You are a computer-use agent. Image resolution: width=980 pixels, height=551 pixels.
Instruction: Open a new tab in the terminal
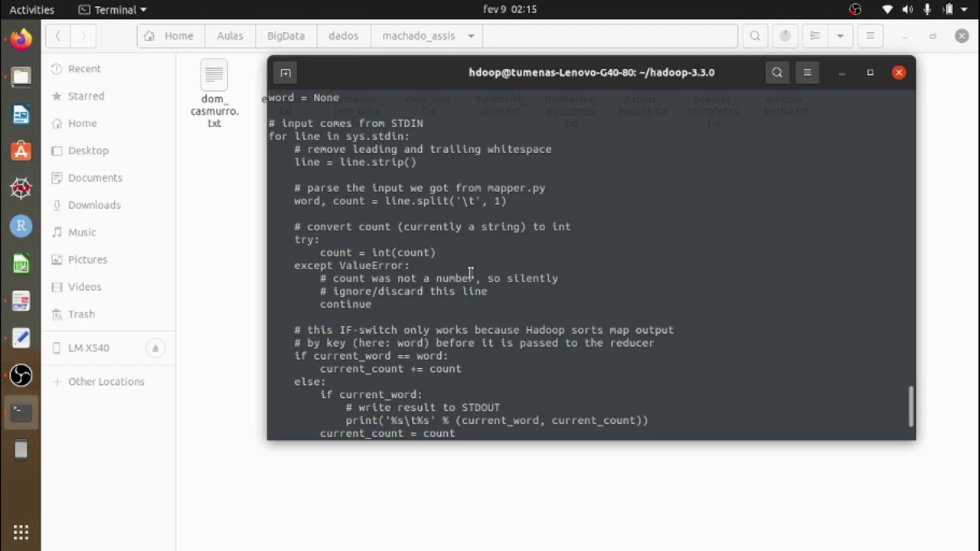coord(286,73)
